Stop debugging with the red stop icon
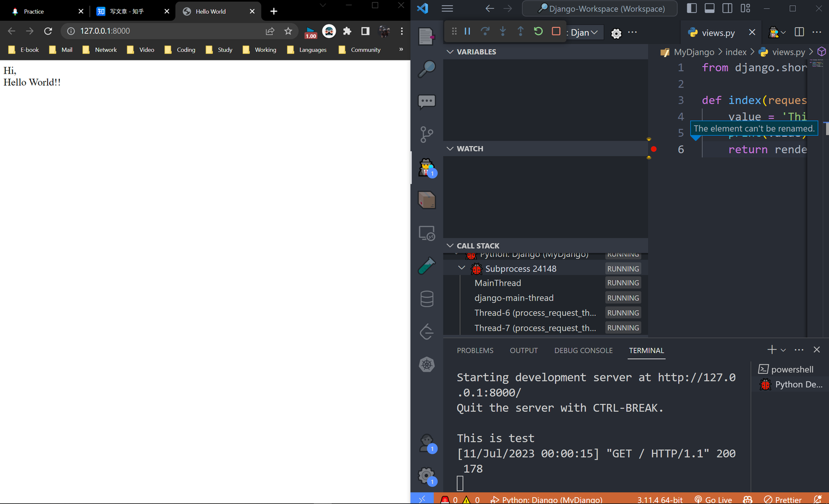 [x=556, y=31]
